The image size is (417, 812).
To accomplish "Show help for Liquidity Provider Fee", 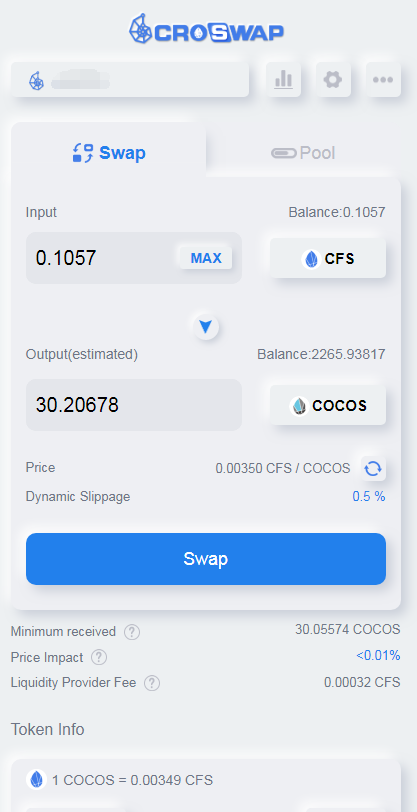I will [x=152, y=683].
